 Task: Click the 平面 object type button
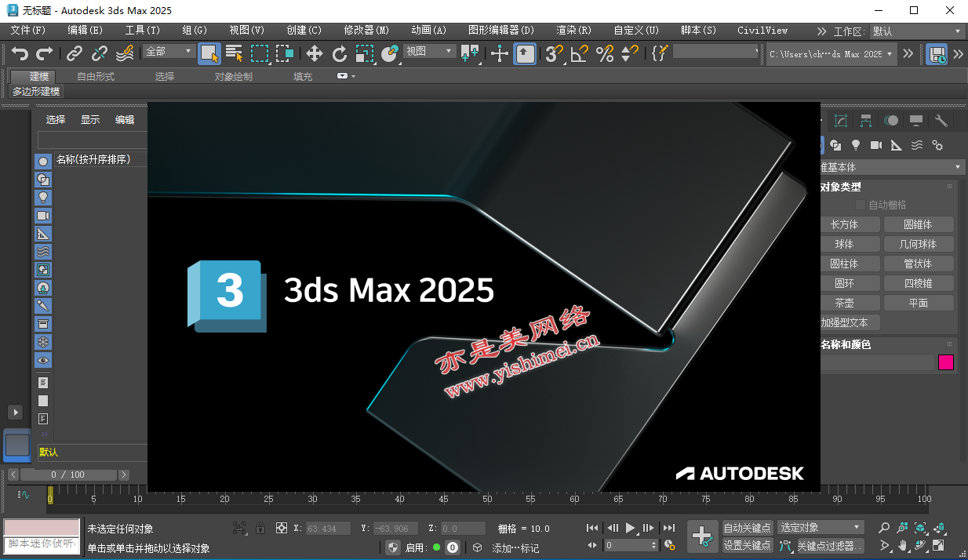(x=919, y=303)
